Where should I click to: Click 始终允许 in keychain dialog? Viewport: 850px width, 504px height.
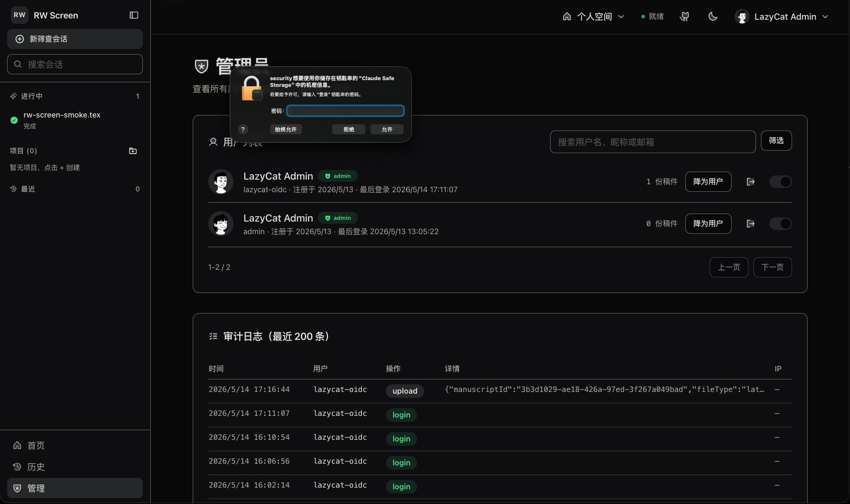286,129
